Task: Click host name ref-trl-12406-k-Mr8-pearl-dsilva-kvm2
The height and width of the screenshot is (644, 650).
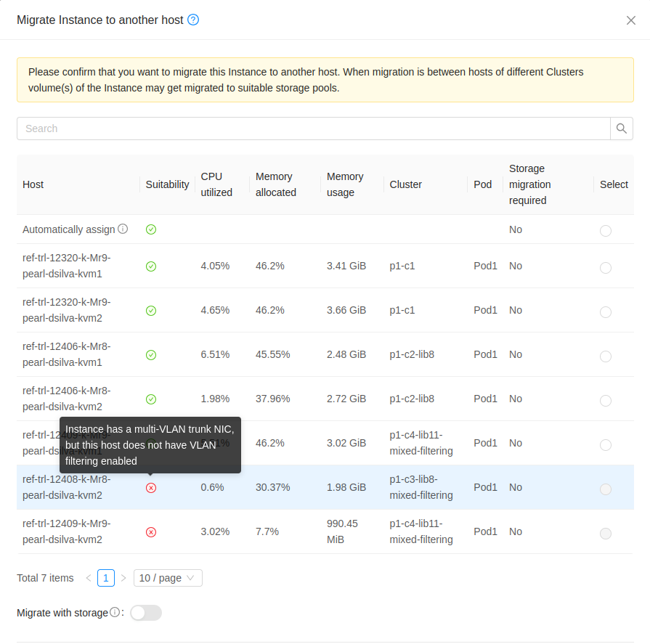Action: [x=66, y=399]
